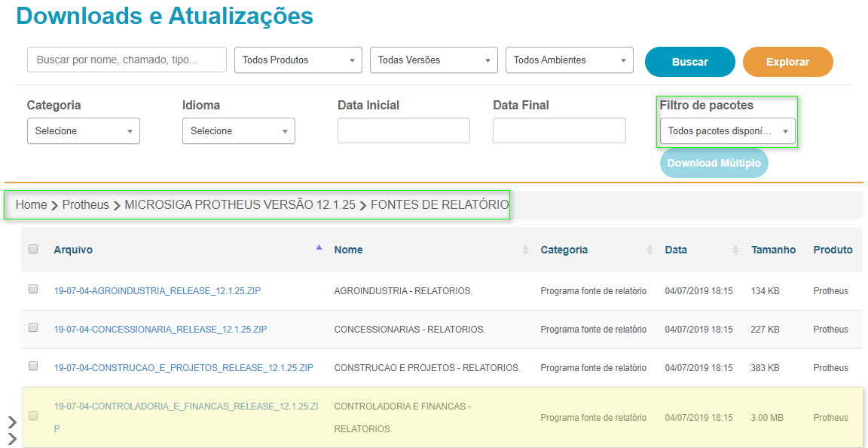Check the CONCESSIONARIA file row checkbox
Image resolution: width=868 pixels, height=448 pixels.
point(33,327)
